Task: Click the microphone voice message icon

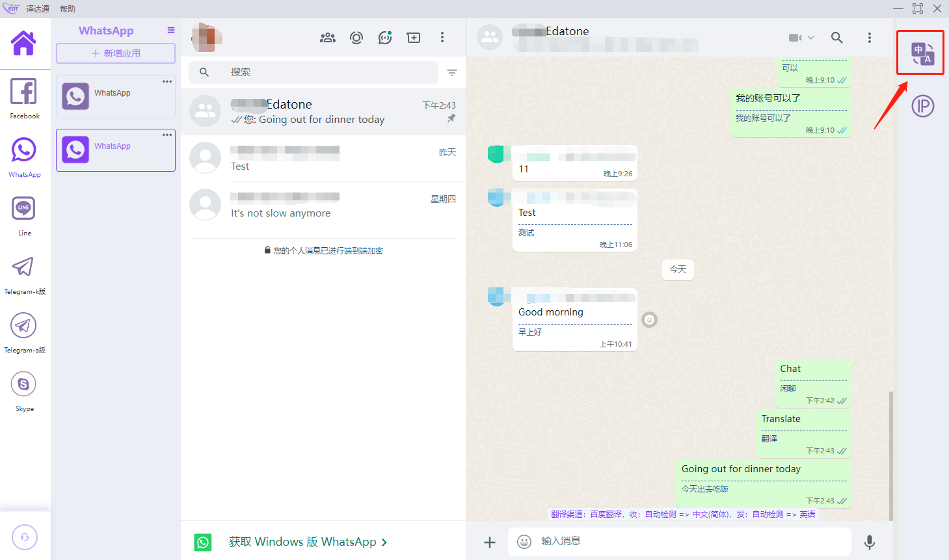Action: click(869, 542)
